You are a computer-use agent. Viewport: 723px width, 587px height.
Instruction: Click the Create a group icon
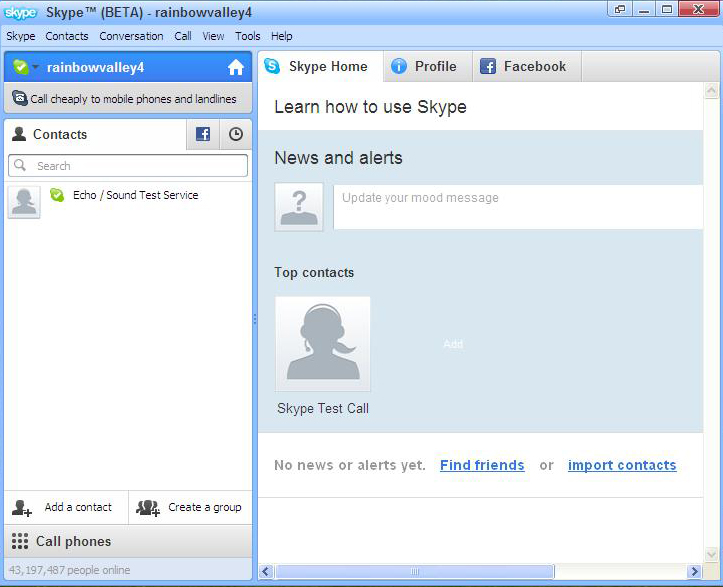point(148,508)
